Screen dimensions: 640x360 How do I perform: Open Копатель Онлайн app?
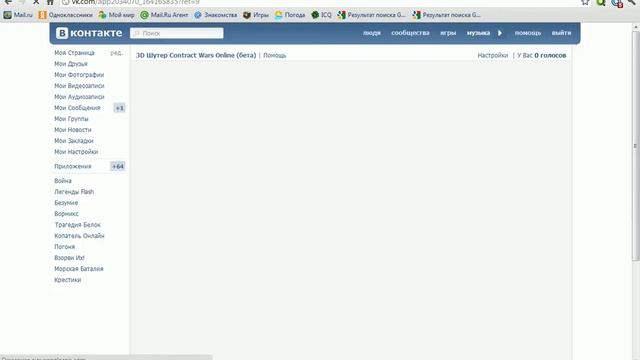79,236
